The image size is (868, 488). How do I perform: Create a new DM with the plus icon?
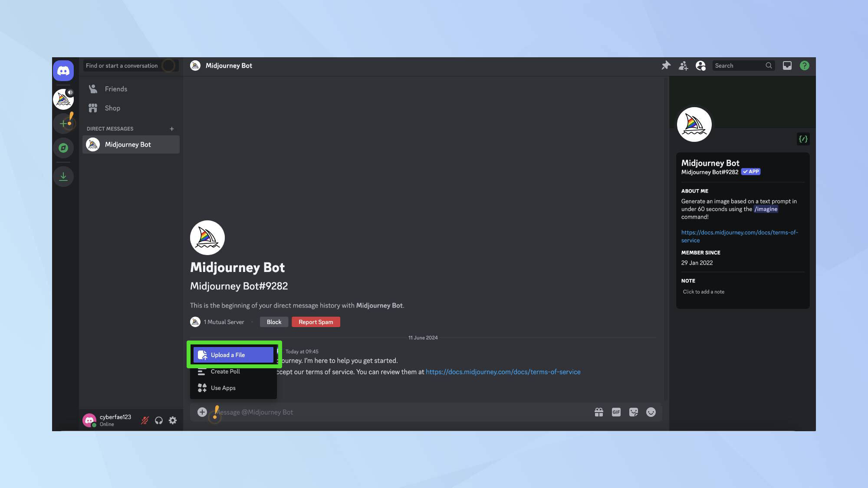pyautogui.click(x=172, y=129)
